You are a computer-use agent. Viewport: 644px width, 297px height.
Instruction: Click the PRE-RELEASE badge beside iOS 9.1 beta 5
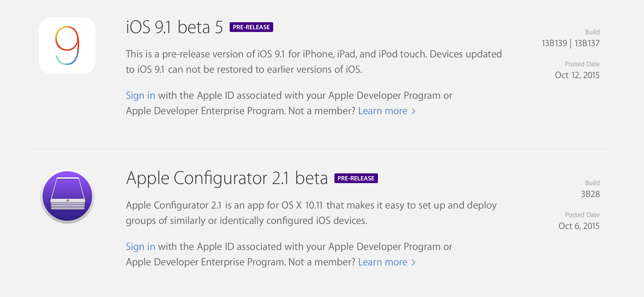tap(251, 27)
